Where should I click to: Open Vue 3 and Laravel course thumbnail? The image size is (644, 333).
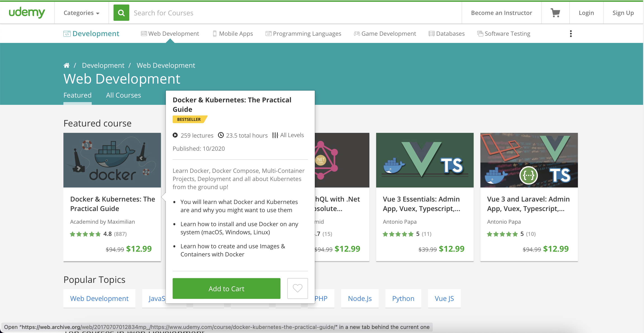(x=529, y=160)
